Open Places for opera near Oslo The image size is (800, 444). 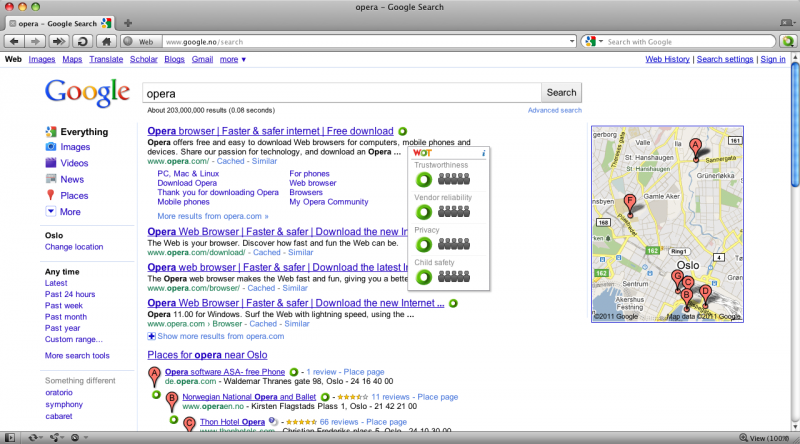coord(207,355)
